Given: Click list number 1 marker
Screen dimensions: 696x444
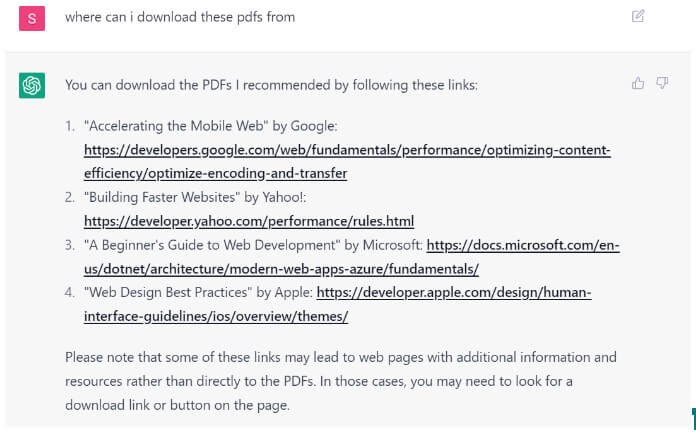Looking at the screenshot, I should coord(70,127).
